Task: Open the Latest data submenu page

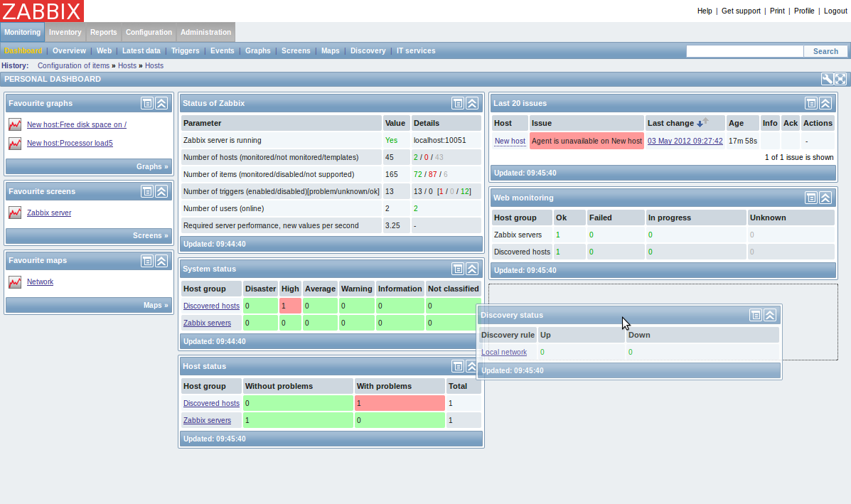Action: point(141,51)
